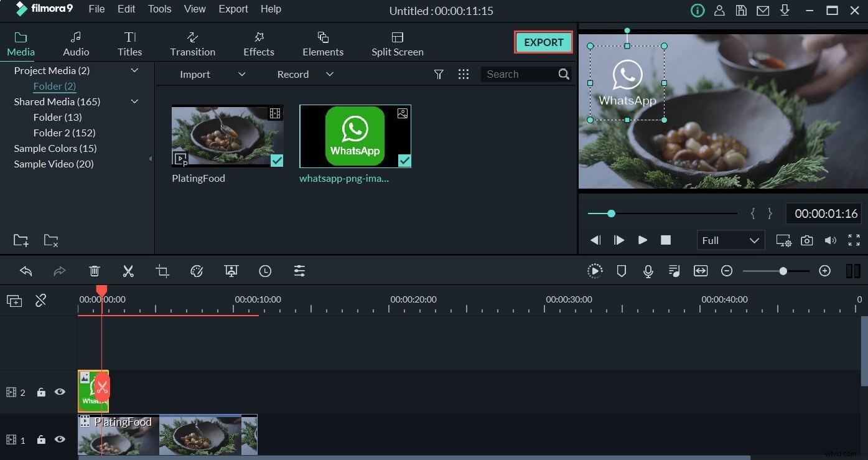Viewport: 868px width, 460px height.
Task: Delete the selected clip with the trash icon
Action: click(x=94, y=271)
